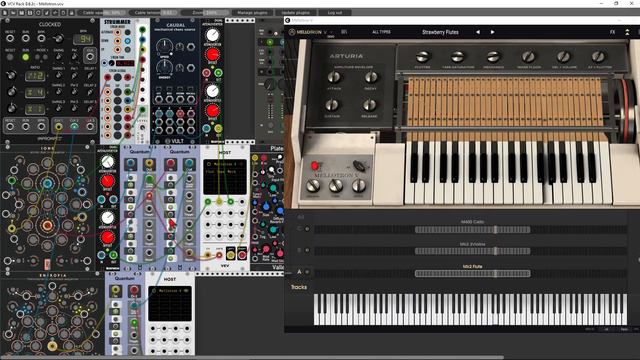Screen dimensions: 640x360
Task: Click top white attenuverter knob beside Caudal
Action: tap(212, 35)
